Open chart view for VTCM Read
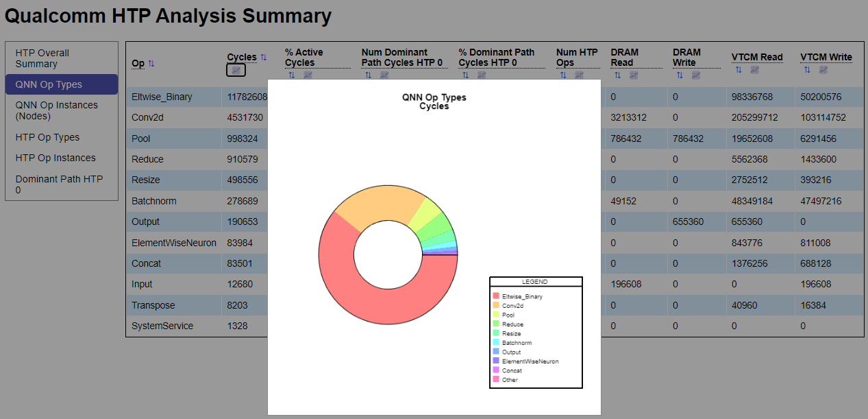This screenshot has height=419, width=868. pyautogui.click(x=754, y=71)
